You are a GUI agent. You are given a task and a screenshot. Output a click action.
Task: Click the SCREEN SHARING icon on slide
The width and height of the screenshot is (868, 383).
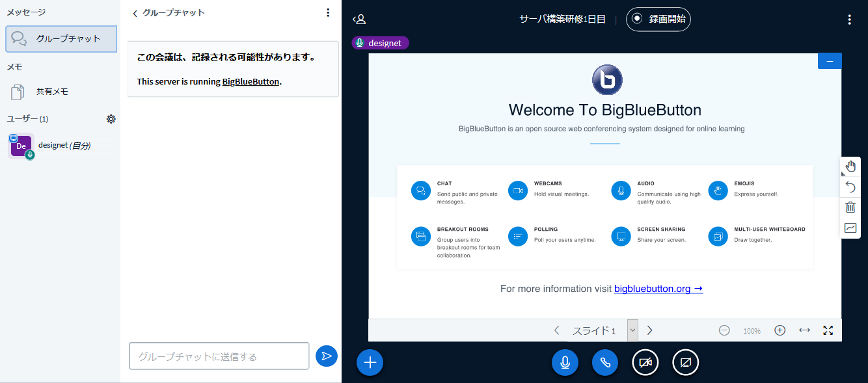[x=621, y=236]
